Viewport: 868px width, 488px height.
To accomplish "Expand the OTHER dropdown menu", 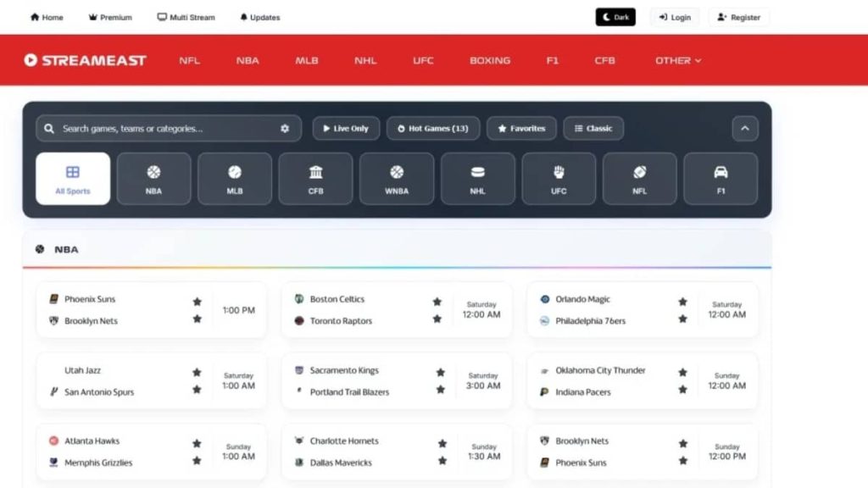I will click(678, 60).
